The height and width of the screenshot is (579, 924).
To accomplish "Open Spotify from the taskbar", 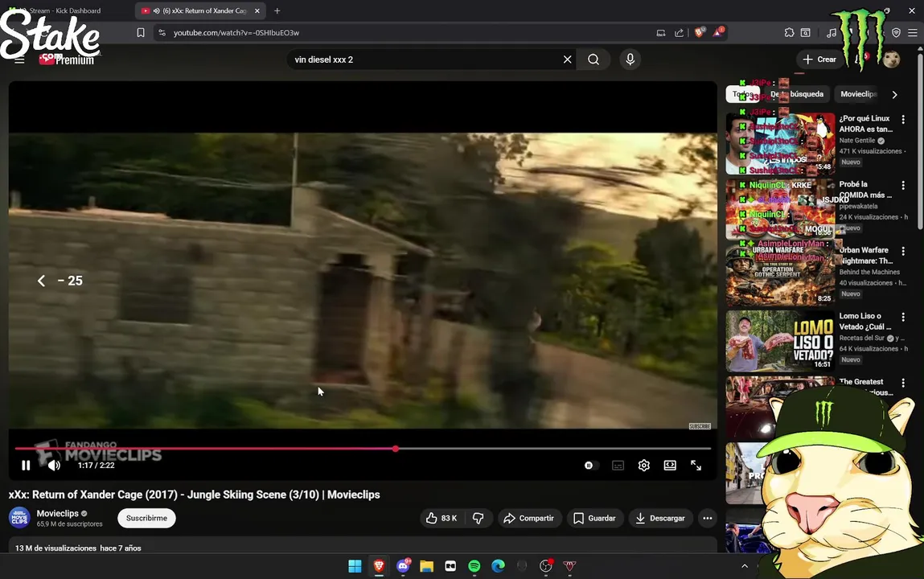I will pos(474,566).
